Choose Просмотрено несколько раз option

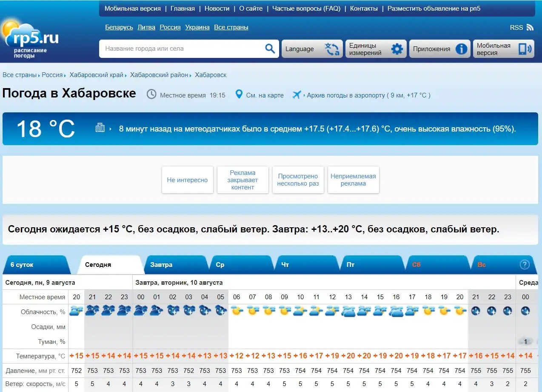click(x=298, y=180)
